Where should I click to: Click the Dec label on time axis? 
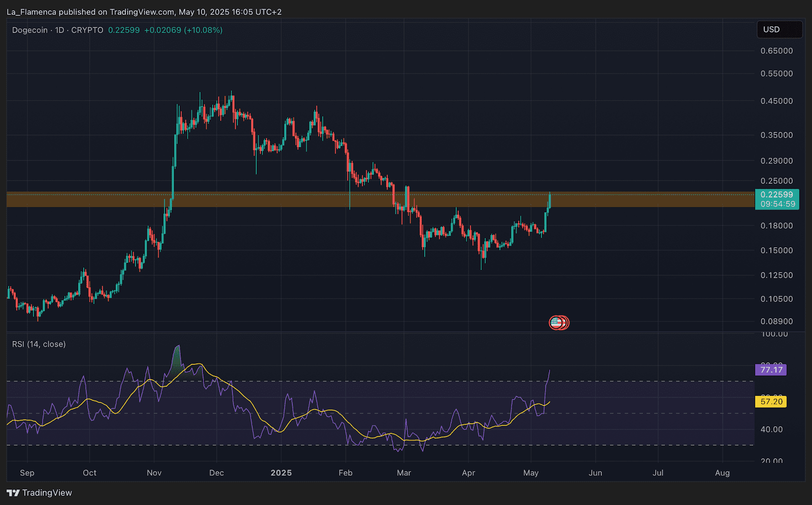click(216, 473)
